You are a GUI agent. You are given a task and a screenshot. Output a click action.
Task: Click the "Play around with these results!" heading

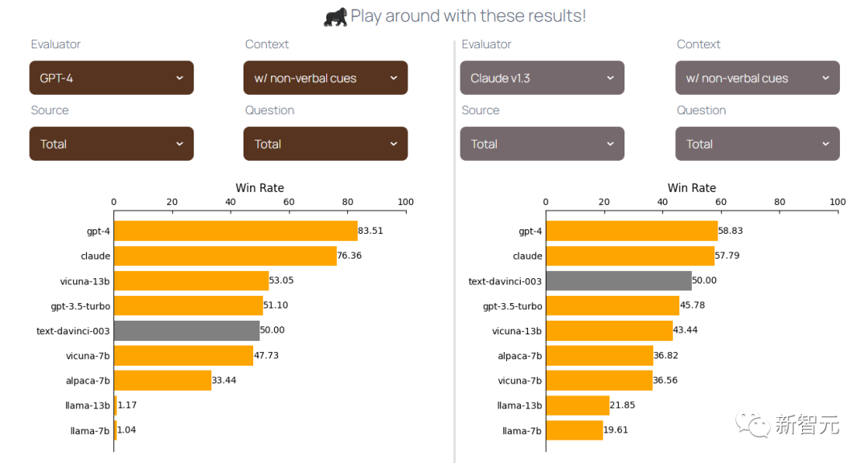468,16
